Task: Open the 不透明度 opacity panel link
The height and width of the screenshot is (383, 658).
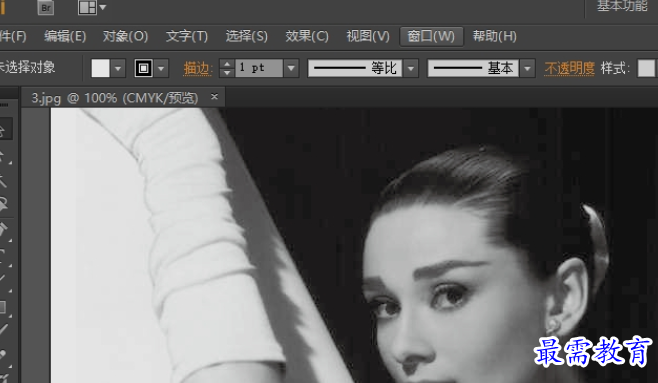Action: point(569,68)
